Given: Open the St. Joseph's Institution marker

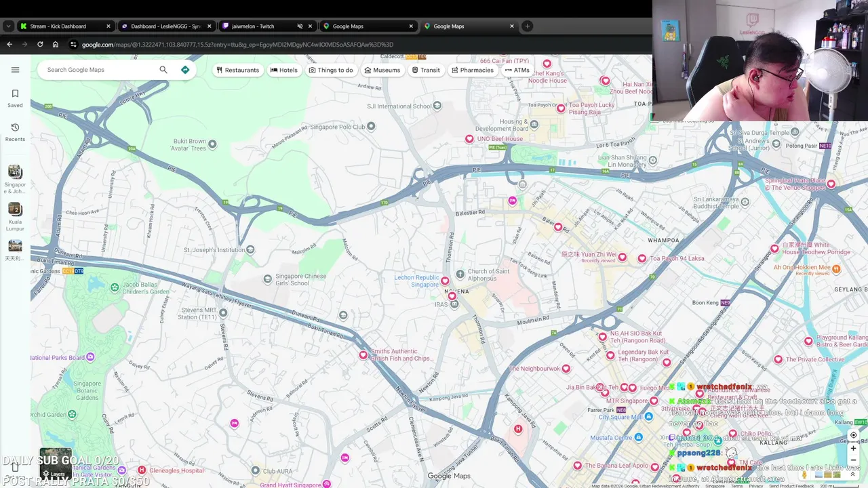Looking at the screenshot, I should [250, 250].
